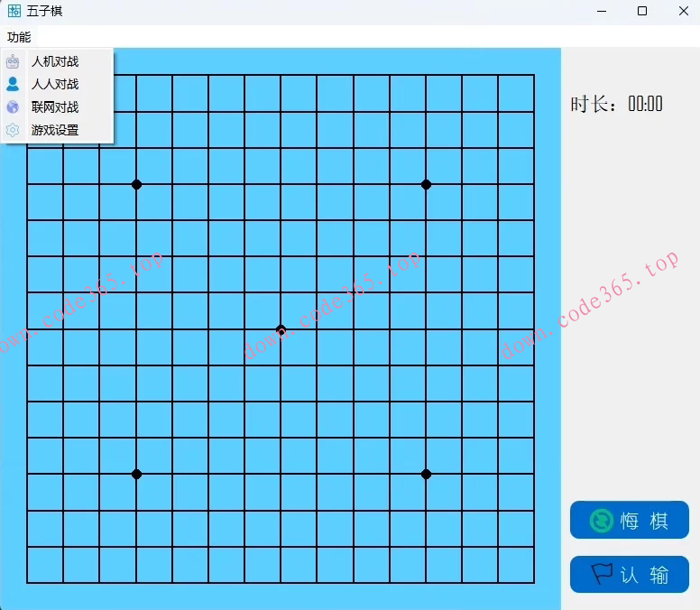Click the person icon beside 人人对战

[13, 84]
